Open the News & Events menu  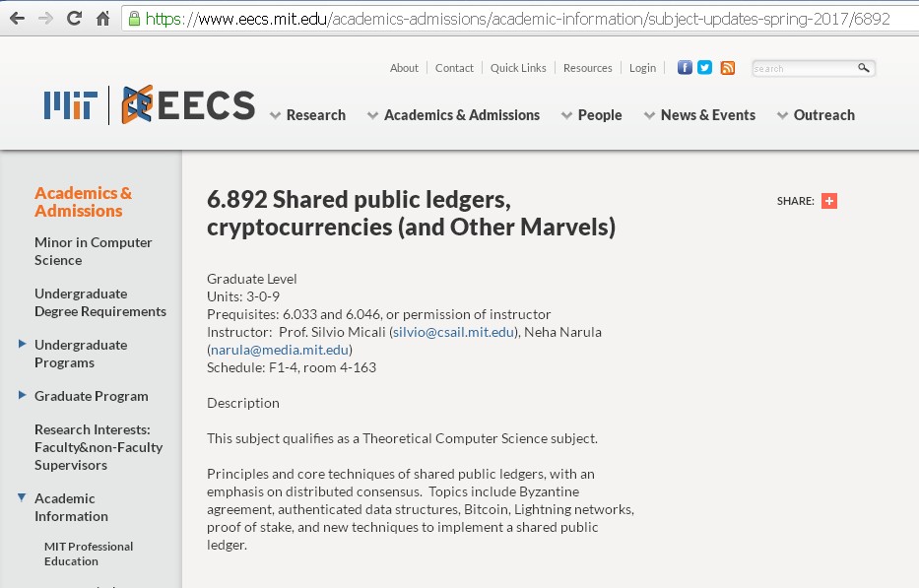pos(699,115)
